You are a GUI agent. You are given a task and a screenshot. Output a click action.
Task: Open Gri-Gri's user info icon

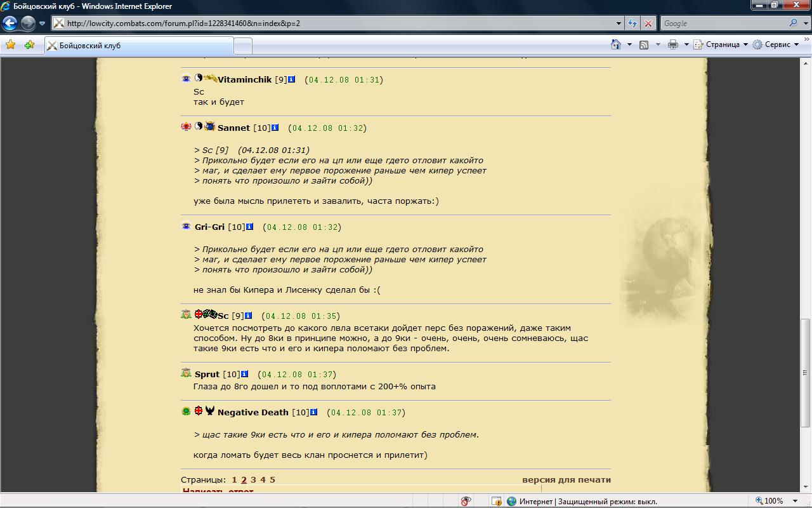coord(250,227)
